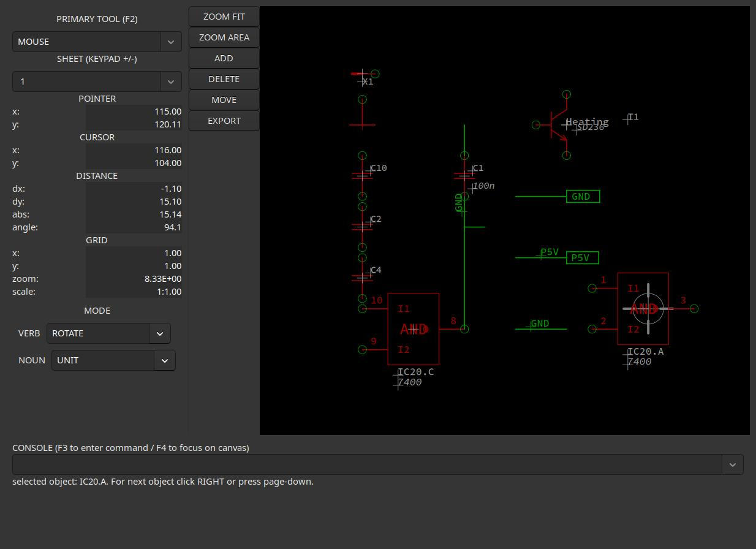Viewport: 756px width, 549px height.
Task: Select the C1 capacitor symbol
Action: coord(464,176)
